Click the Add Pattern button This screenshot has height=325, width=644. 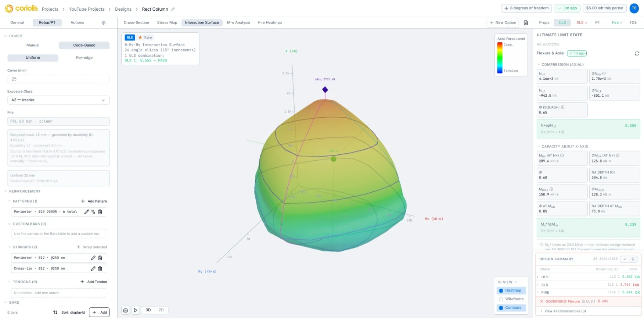pyautogui.click(x=94, y=201)
